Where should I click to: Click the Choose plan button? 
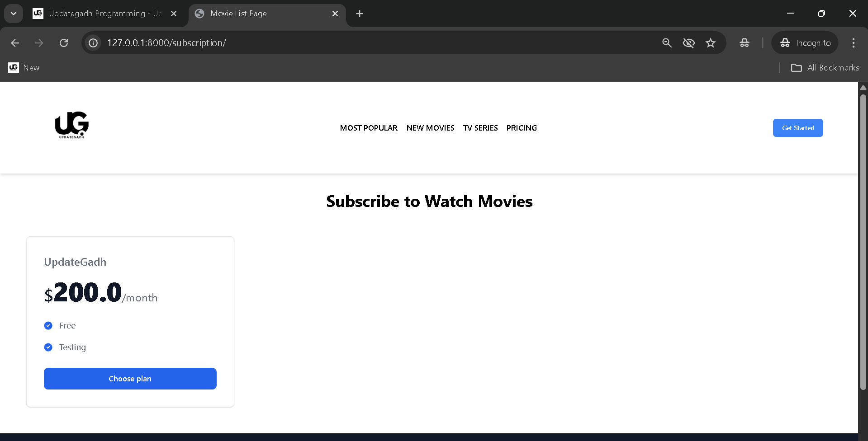pyautogui.click(x=130, y=379)
